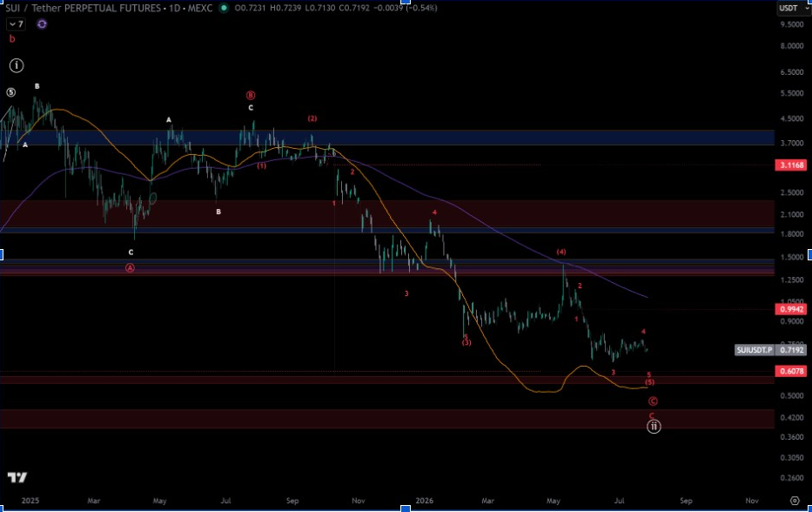Viewport: 812px width, 512px height.
Task: Select circled A red wave label
Action: [x=130, y=267]
